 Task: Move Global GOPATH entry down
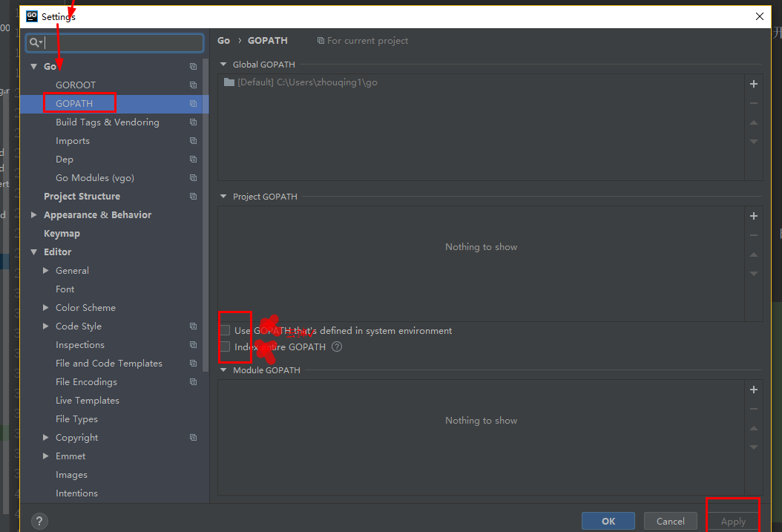[754, 142]
